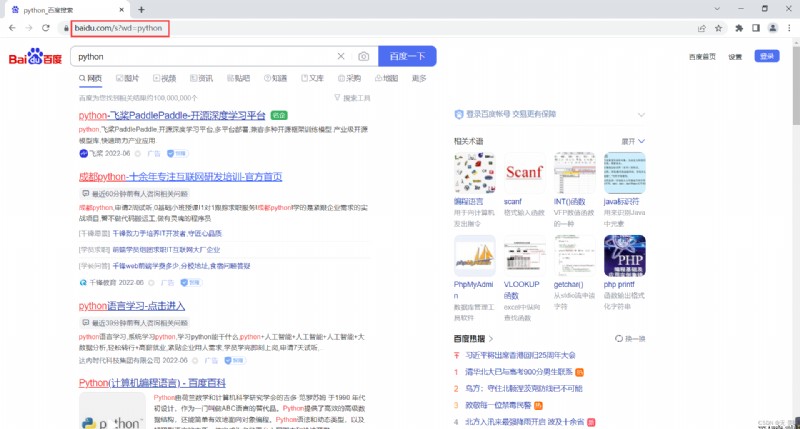The image size is (800, 429).
Task: Clear the search box with the X
Action: pyautogui.click(x=341, y=56)
